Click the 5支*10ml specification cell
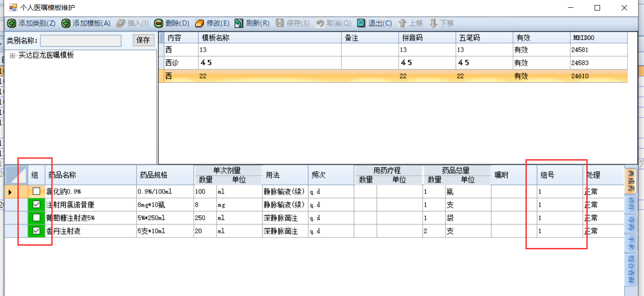Image resolution: width=644 pixels, height=296 pixels. click(x=165, y=231)
